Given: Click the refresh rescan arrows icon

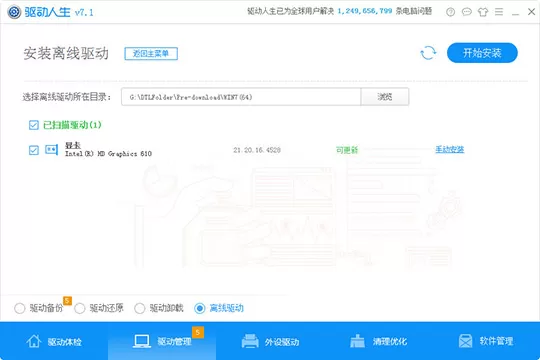Looking at the screenshot, I should coord(428,53).
